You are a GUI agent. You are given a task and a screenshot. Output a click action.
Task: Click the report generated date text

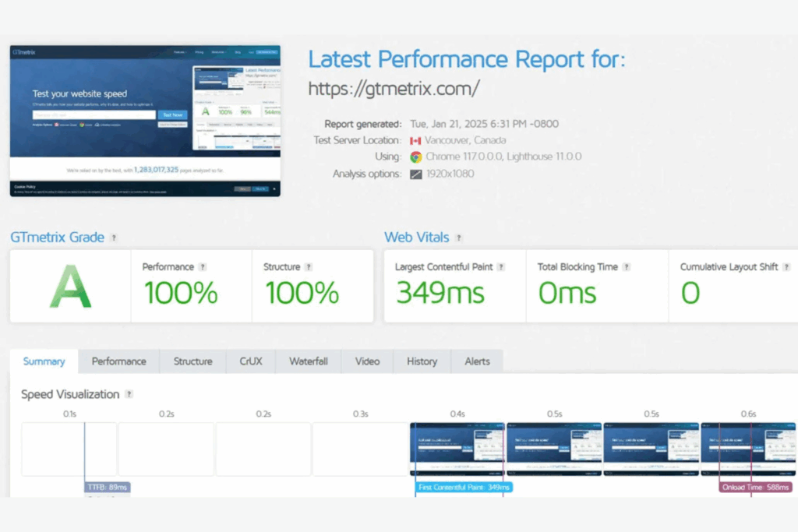pyautogui.click(x=485, y=124)
